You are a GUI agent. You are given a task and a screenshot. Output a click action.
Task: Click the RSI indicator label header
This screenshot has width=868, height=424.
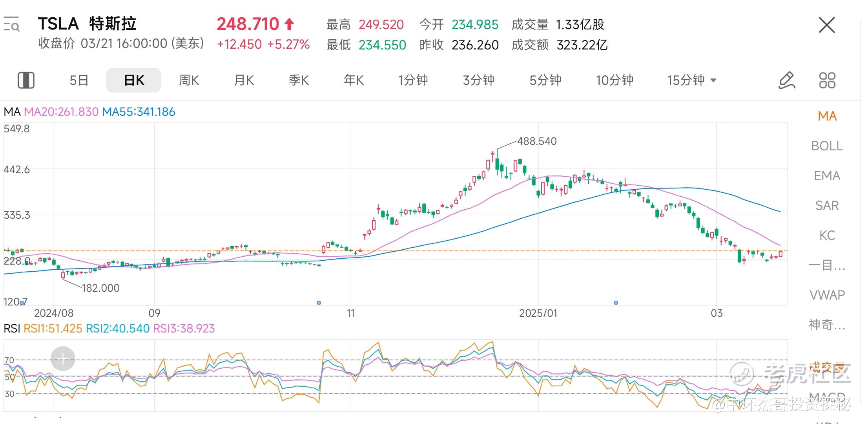click(x=12, y=329)
